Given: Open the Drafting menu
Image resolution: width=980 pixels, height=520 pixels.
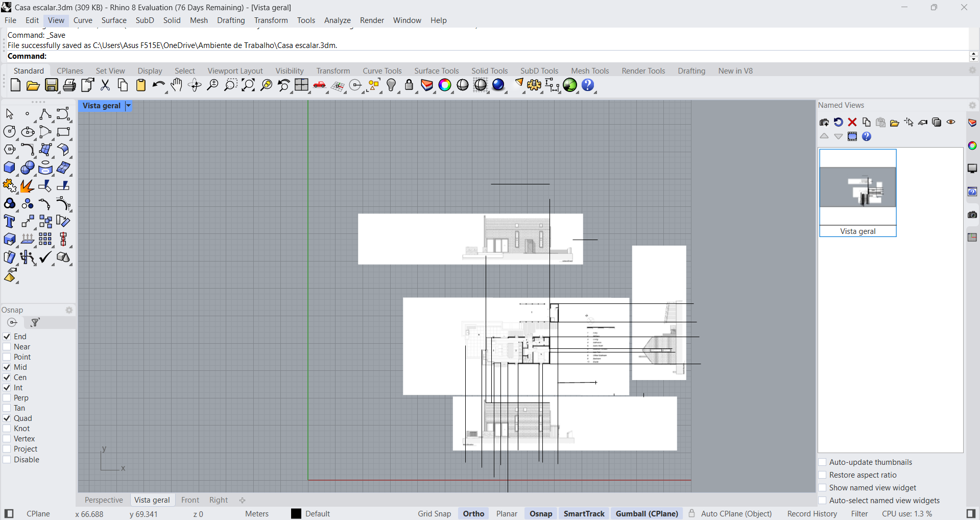Looking at the screenshot, I should tap(231, 20).
